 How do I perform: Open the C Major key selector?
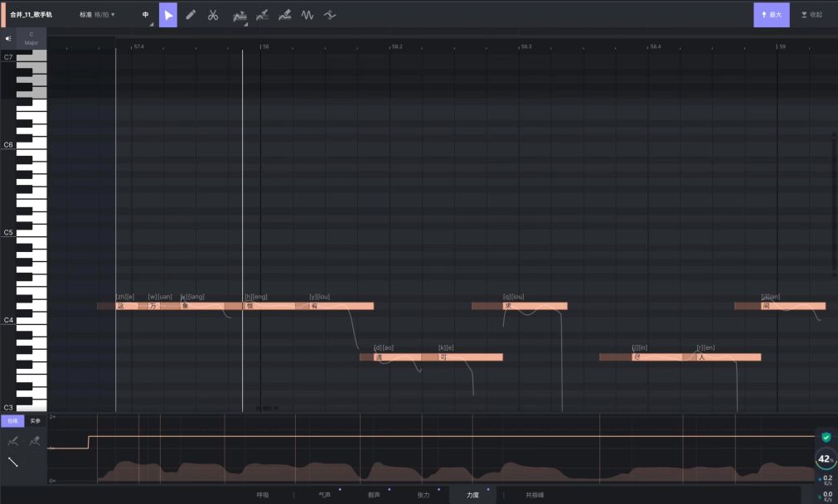(x=31, y=38)
